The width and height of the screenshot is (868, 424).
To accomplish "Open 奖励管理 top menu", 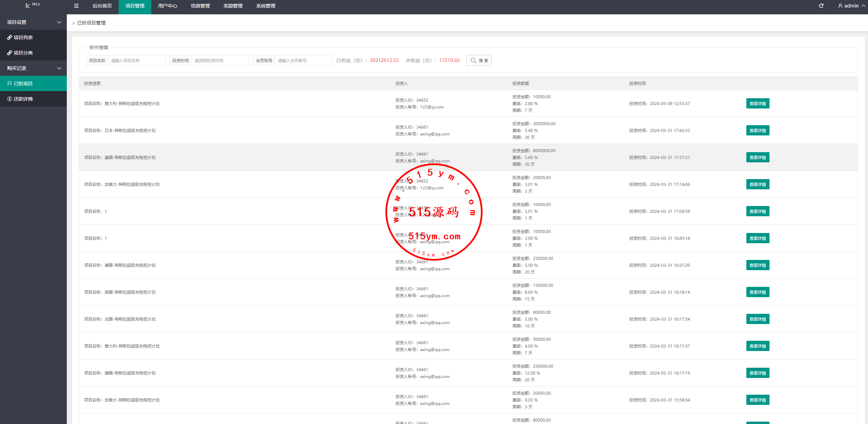I will pyautogui.click(x=233, y=6).
